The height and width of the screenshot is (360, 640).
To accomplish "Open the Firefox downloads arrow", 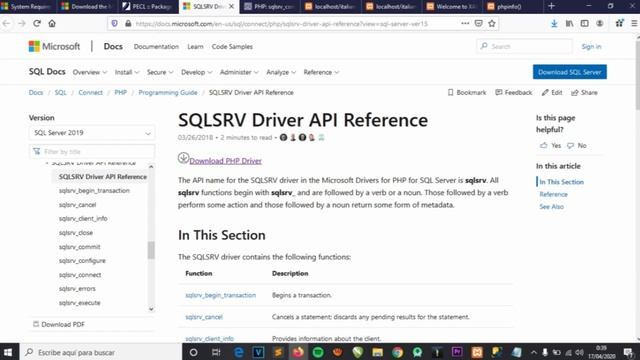I will pyautogui.click(x=554, y=24).
